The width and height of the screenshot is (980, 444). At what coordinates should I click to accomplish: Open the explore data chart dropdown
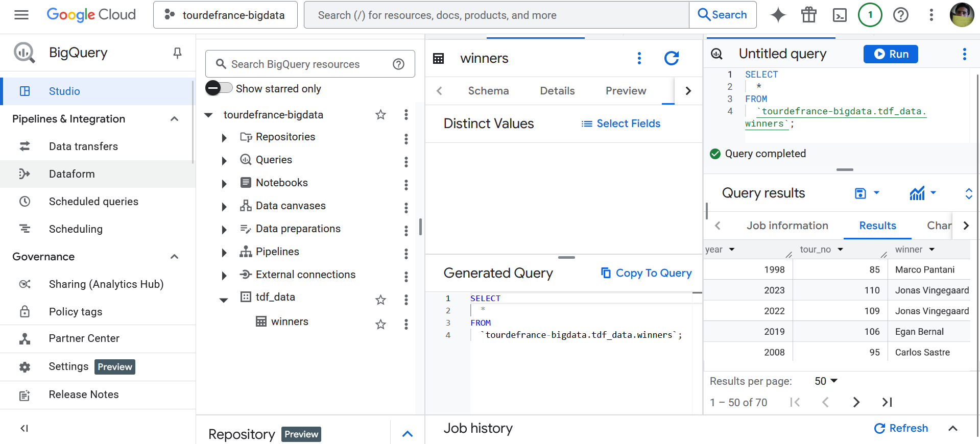tap(923, 193)
